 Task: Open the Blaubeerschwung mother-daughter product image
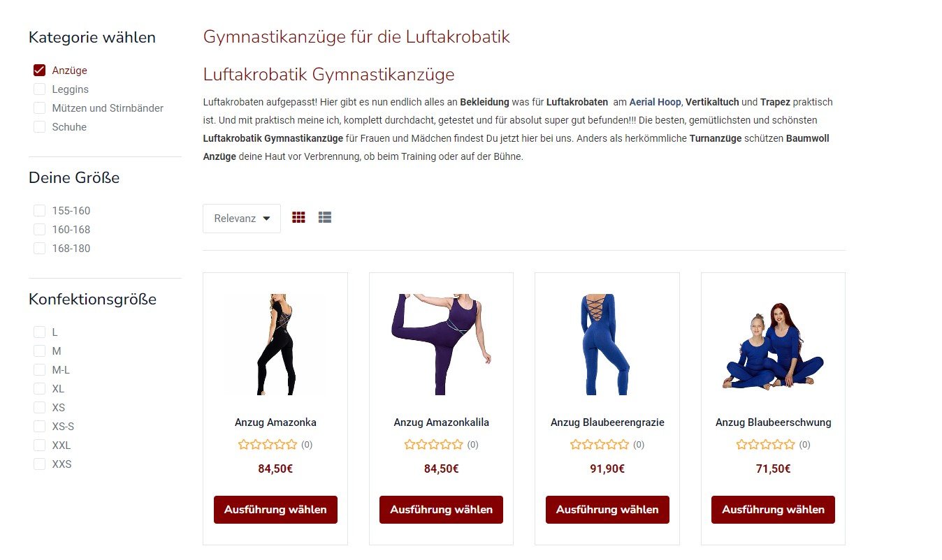(773, 346)
